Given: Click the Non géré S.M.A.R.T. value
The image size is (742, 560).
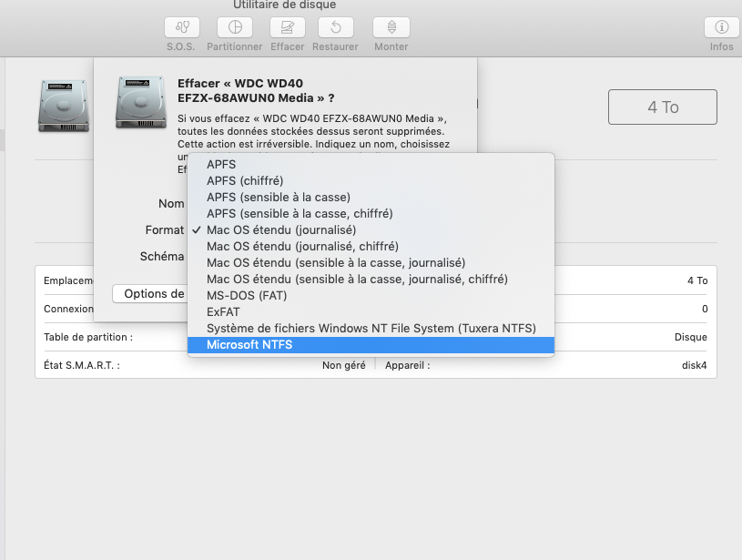Looking at the screenshot, I should pyautogui.click(x=344, y=365).
